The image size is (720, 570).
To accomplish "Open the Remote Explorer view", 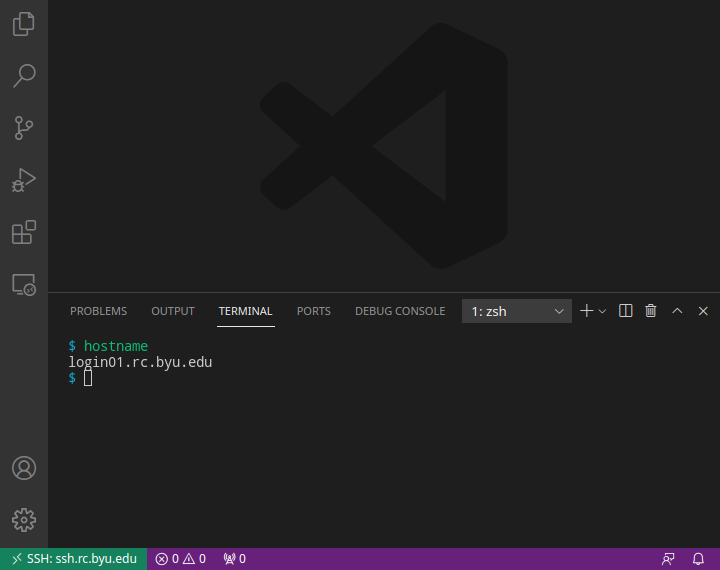I will 24,284.
